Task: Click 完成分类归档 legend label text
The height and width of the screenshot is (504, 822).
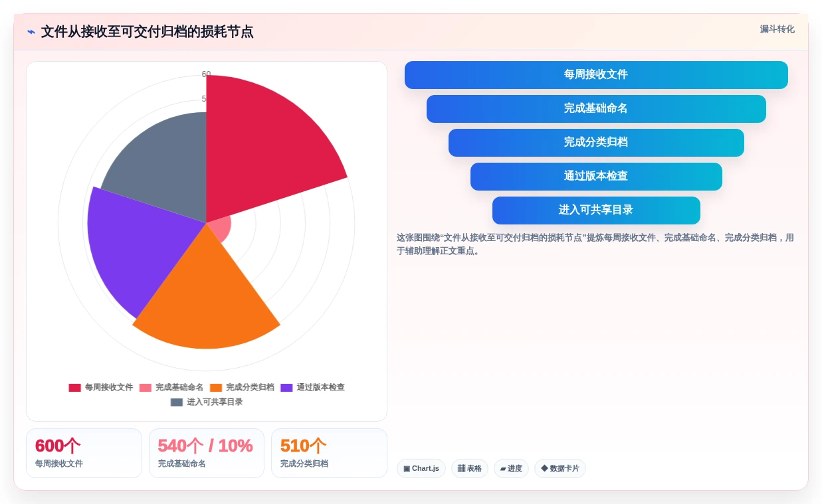Action: [250, 387]
